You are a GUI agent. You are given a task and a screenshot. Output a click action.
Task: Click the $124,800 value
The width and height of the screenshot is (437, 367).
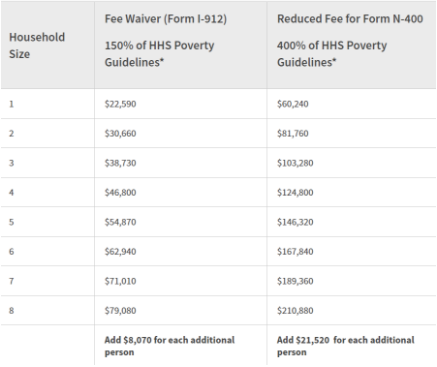click(x=295, y=192)
